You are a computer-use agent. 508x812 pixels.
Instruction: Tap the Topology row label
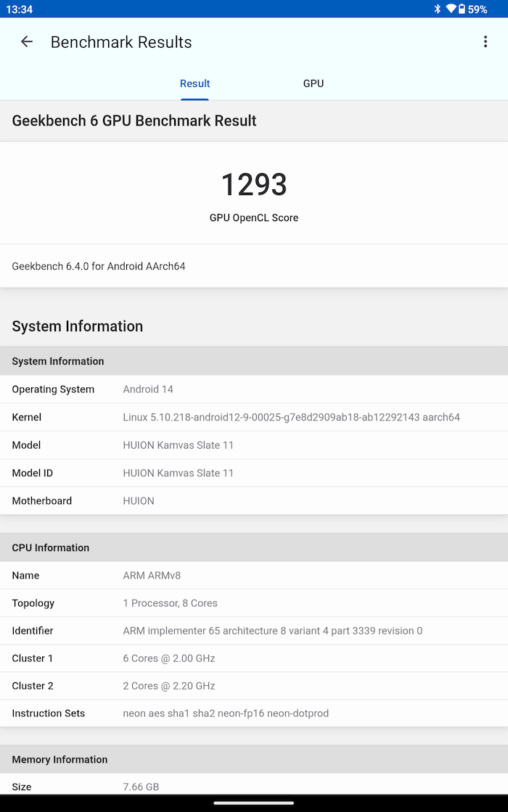[33, 603]
